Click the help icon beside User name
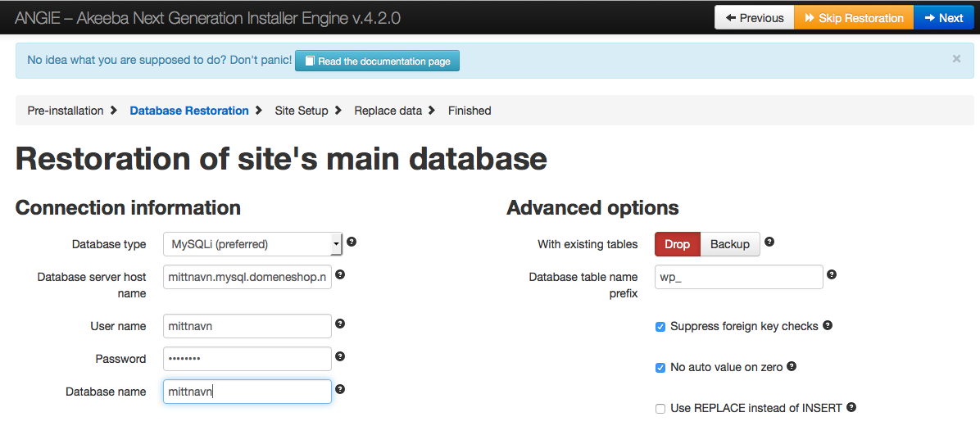Screen dimensions: 980x435 click(340, 324)
